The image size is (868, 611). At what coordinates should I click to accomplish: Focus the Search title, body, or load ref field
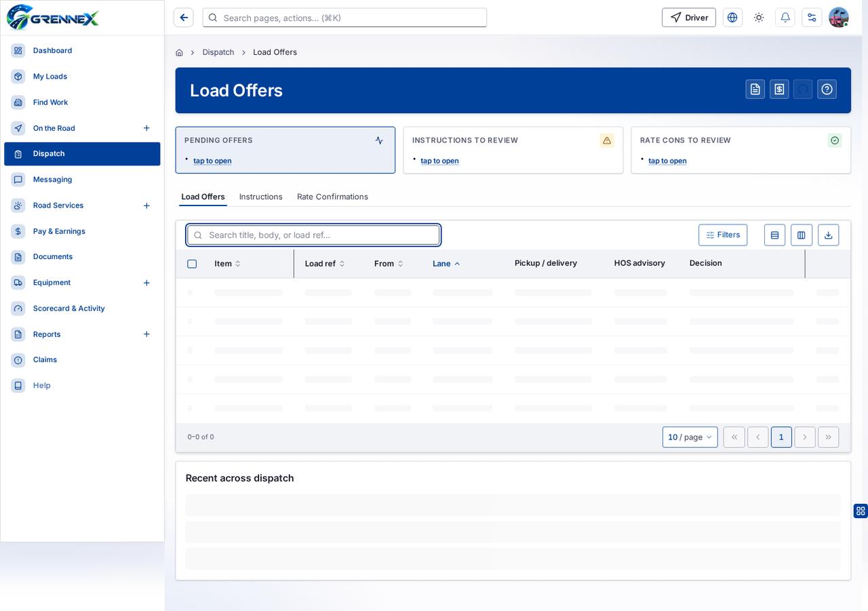tap(313, 235)
